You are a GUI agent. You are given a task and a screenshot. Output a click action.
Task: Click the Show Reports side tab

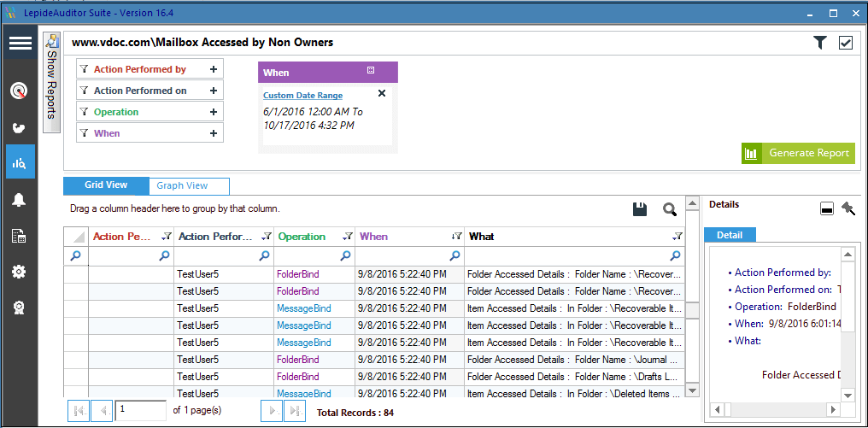pyautogui.click(x=51, y=83)
